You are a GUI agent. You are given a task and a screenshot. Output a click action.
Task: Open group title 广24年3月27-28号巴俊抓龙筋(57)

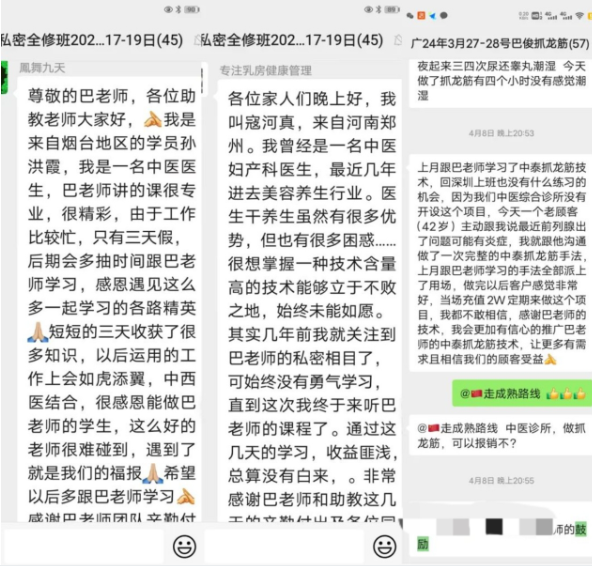pyautogui.click(x=500, y=43)
